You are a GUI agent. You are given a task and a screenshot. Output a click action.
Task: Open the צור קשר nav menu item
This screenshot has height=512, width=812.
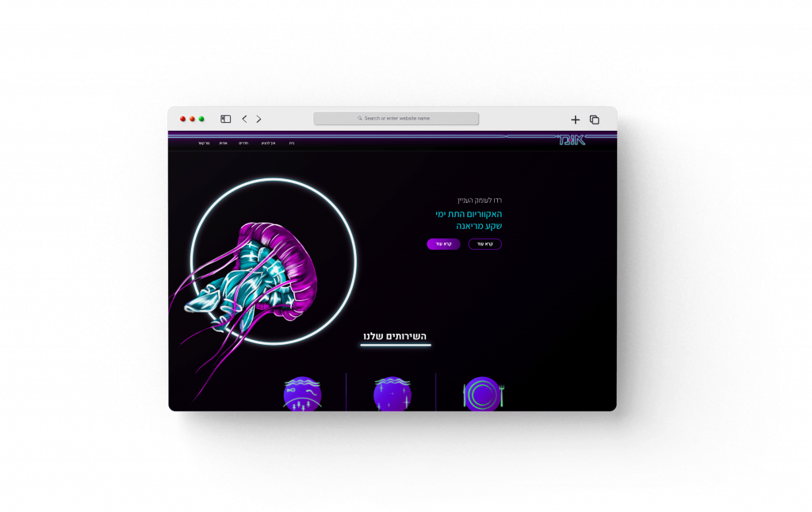(x=204, y=143)
